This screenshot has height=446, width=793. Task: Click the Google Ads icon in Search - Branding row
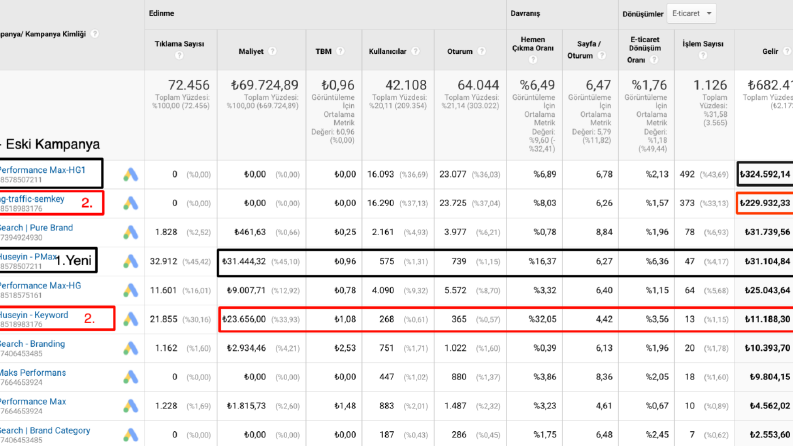point(130,348)
